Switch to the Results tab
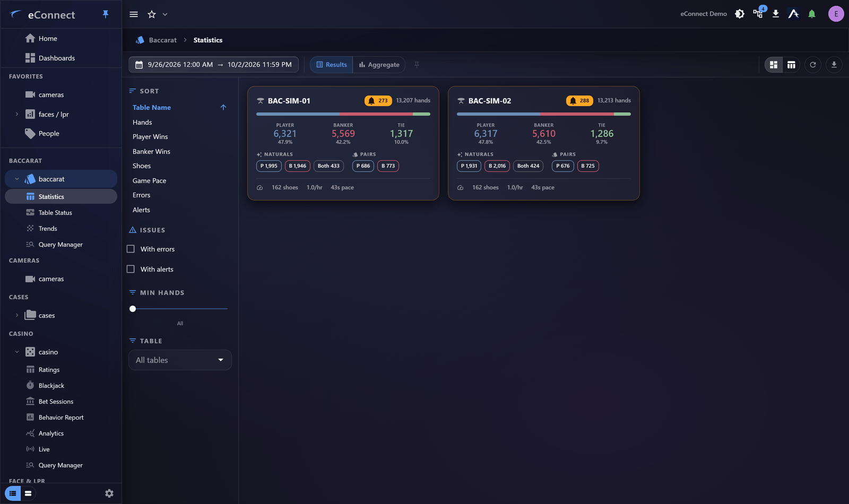Screen dimensions: 849x504 (x=332, y=65)
